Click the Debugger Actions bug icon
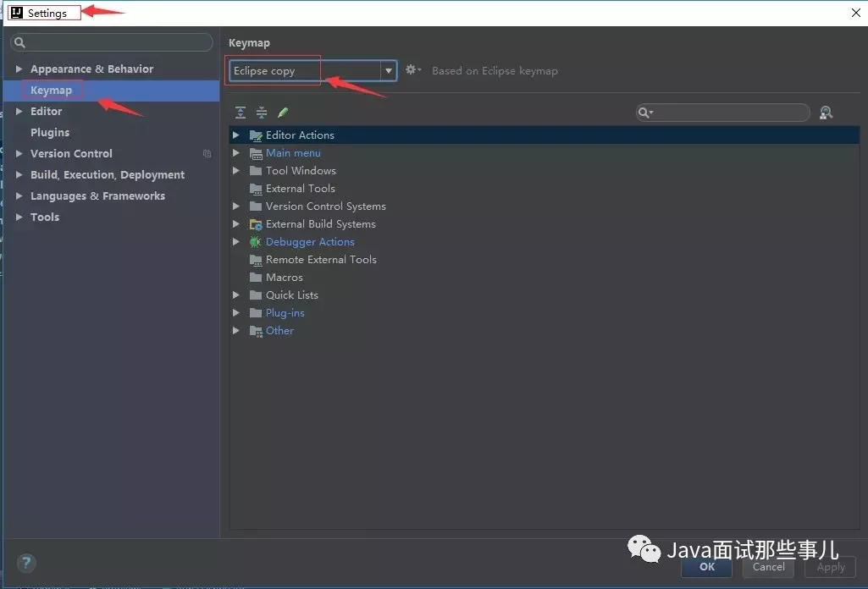868x589 pixels. pos(255,242)
